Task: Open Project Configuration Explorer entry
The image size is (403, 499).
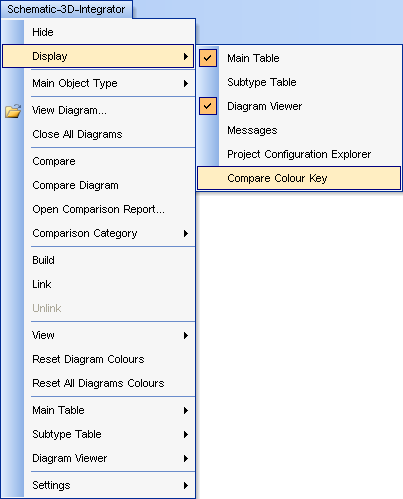Action: pos(299,154)
